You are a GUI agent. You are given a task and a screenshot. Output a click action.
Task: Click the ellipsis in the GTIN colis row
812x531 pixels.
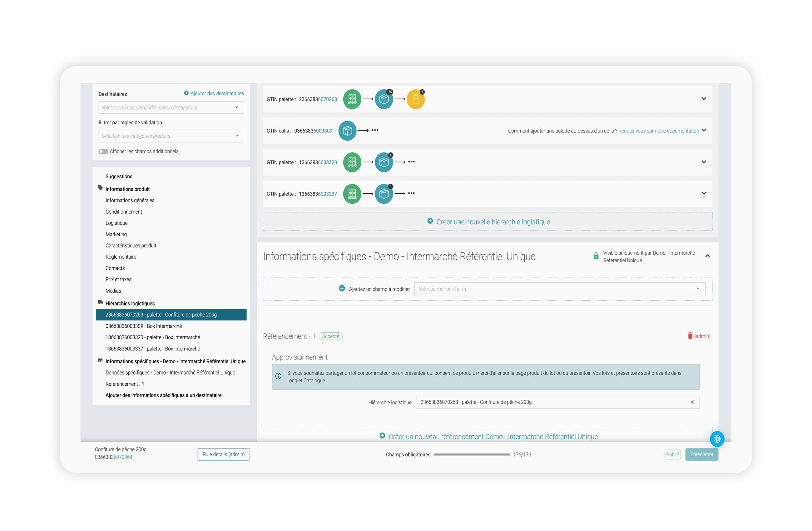tap(375, 130)
